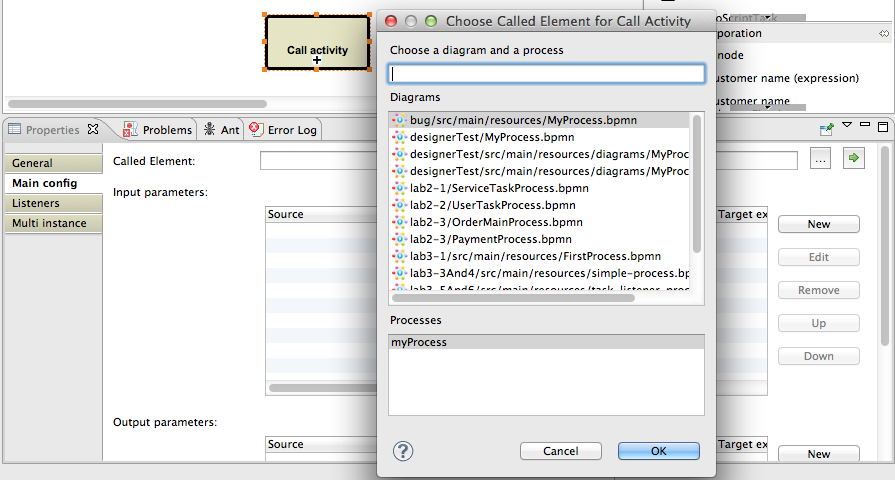Click the green arrow button
This screenshot has height=480, width=895.
point(853,159)
